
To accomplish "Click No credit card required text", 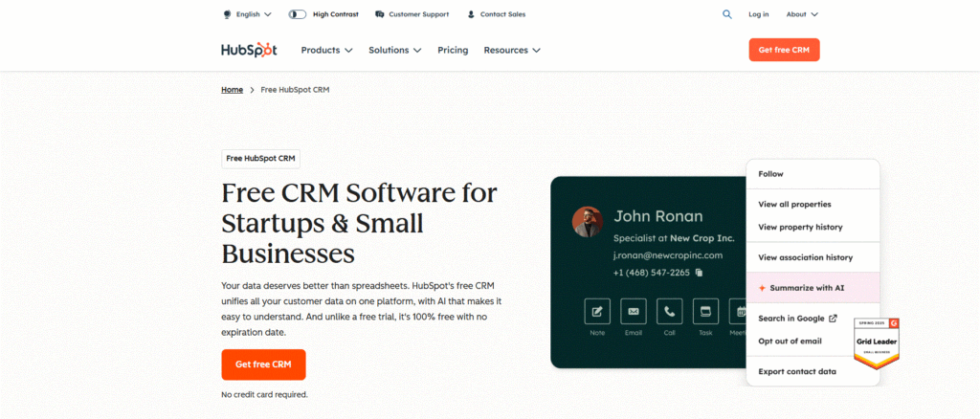I will point(264,395).
